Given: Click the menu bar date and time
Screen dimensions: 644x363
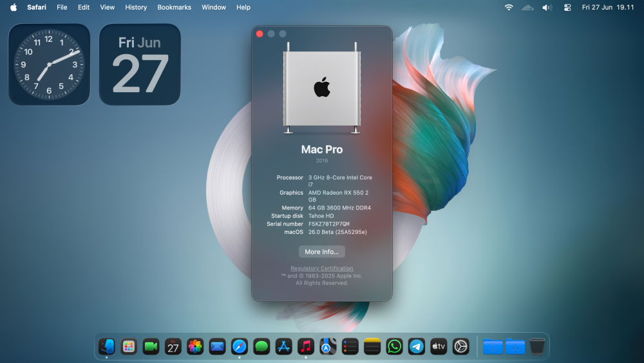Looking at the screenshot, I should 608,7.
